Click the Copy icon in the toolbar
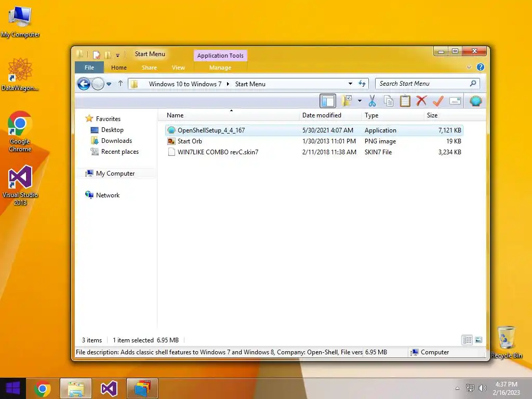The width and height of the screenshot is (532, 399). click(x=389, y=101)
